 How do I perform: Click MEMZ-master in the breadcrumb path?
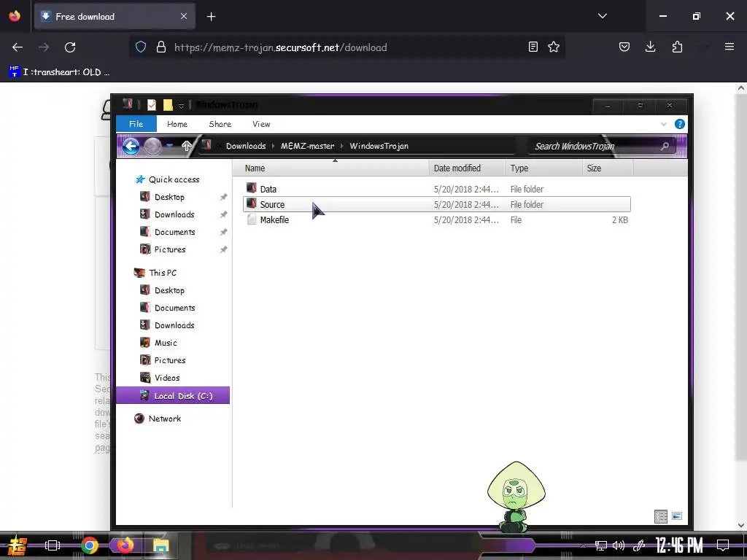click(307, 146)
